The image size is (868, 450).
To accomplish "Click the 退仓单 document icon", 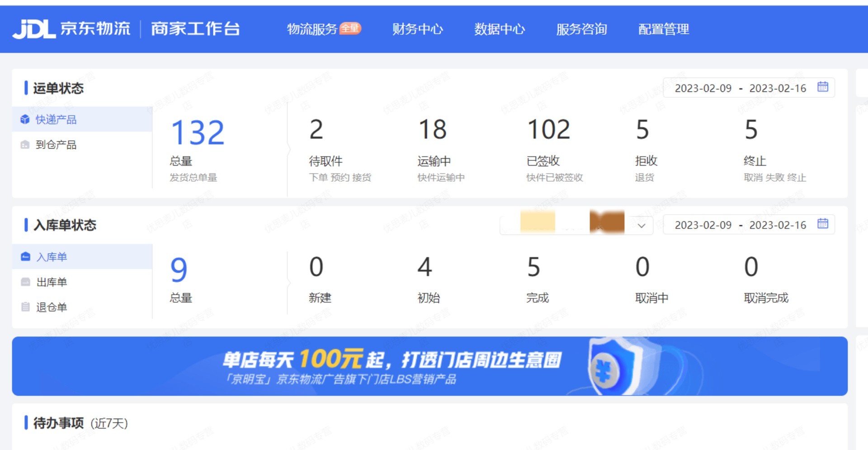I will 25,307.
